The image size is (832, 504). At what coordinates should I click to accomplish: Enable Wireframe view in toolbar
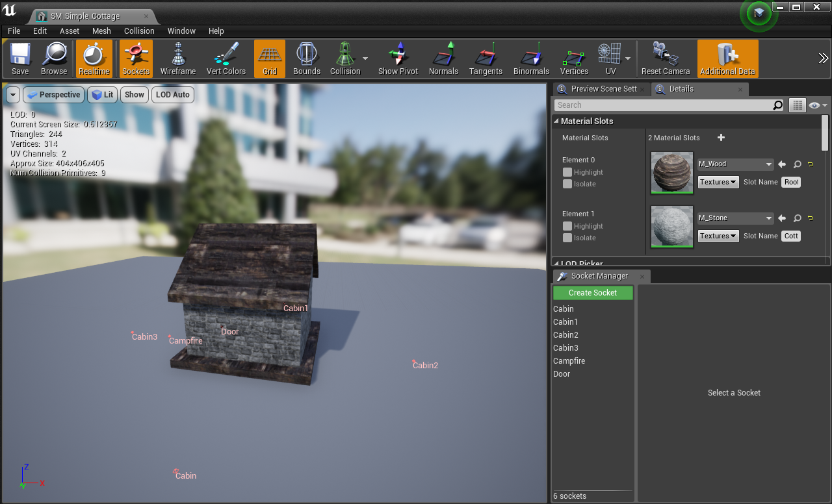coord(178,58)
